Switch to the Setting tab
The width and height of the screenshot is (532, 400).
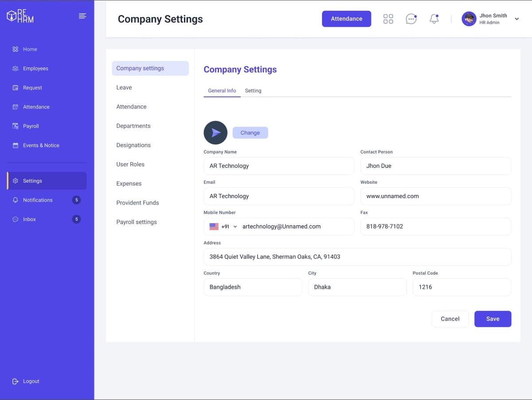pos(253,90)
